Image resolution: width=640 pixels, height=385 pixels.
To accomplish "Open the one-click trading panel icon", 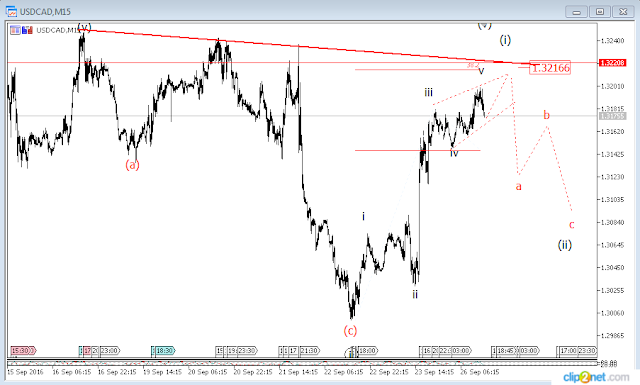I will click(15, 30).
